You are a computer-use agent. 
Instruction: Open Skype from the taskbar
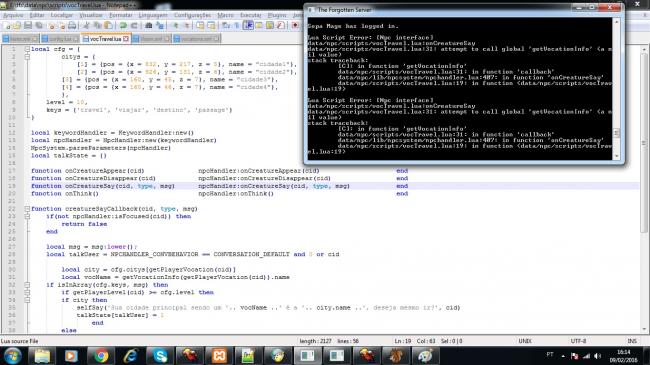pos(160,356)
